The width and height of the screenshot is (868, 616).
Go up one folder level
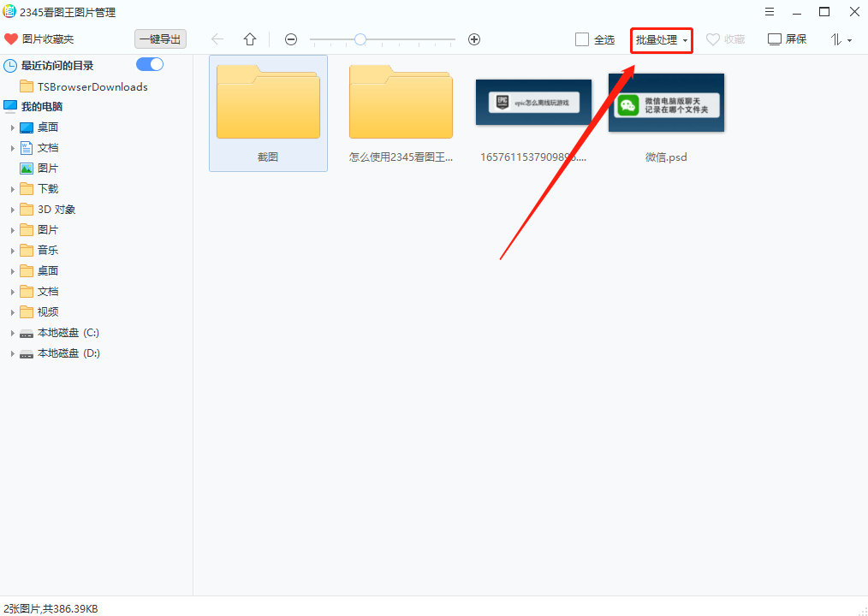(250, 39)
